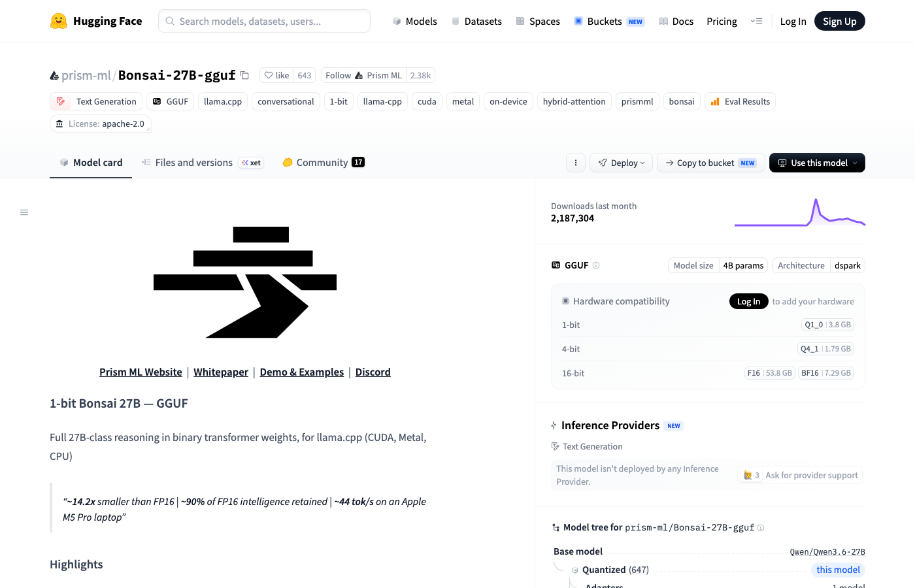Expand the navigation overflow menu icon

coord(756,21)
